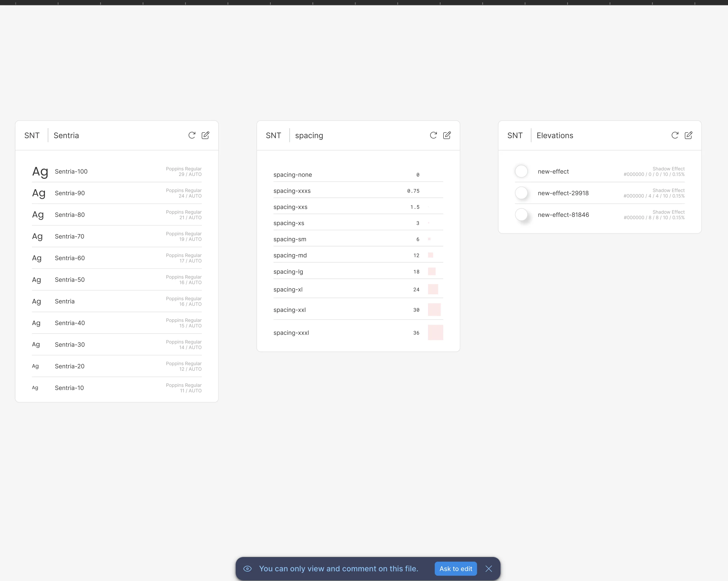Click the 36 spacing value
The width and height of the screenshot is (728, 581).
416,333
